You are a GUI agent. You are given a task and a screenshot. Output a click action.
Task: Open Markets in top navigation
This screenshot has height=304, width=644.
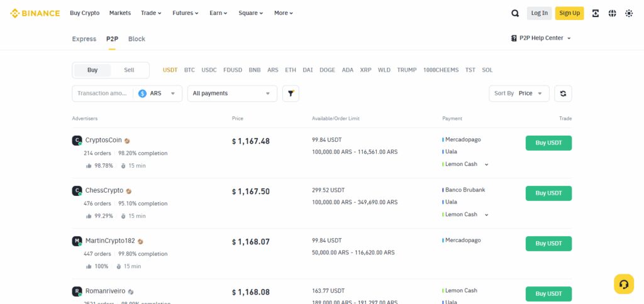point(120,13)
